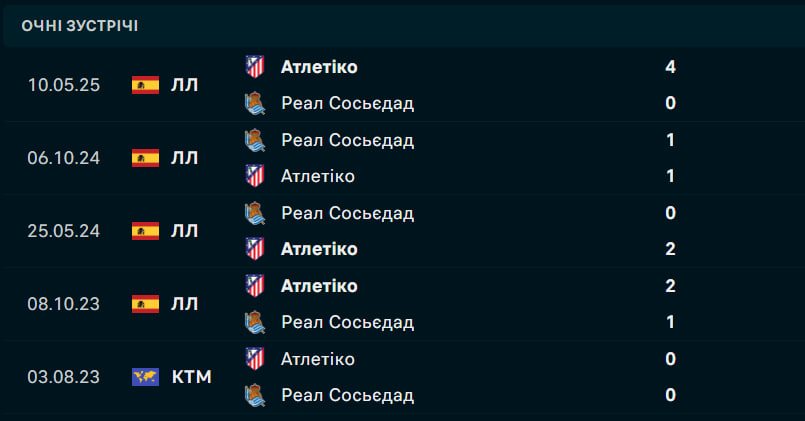Open КТМ competition label for 03.08.23
This screenshot has width=805, height=421.
tap(192, 377)
